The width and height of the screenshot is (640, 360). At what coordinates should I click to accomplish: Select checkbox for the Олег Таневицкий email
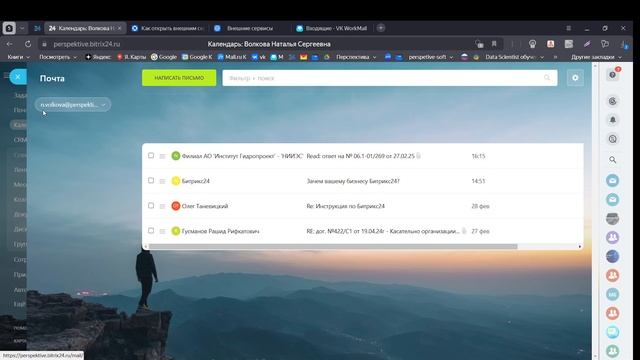[x=151, y=206]
